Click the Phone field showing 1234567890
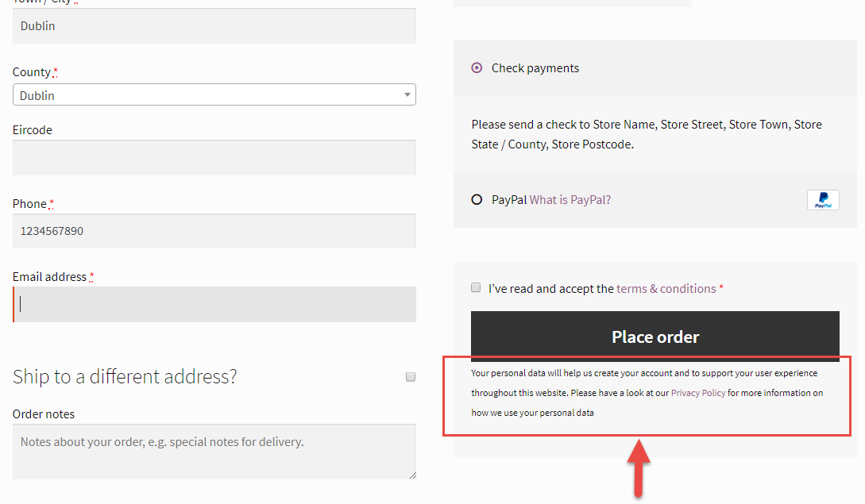This screenshot has width=865, height=504. 214,231
